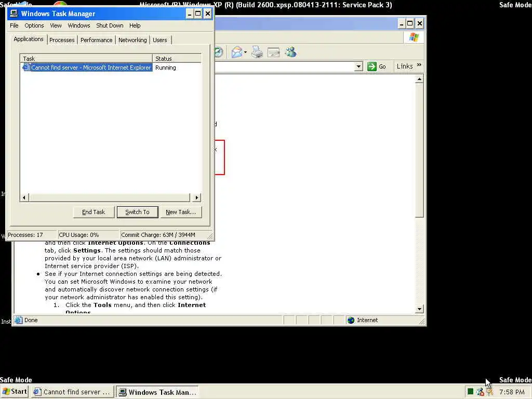Switch to the Processes tab
The width and height of the screenshot is (532, 399).
(x=62, y=40)
